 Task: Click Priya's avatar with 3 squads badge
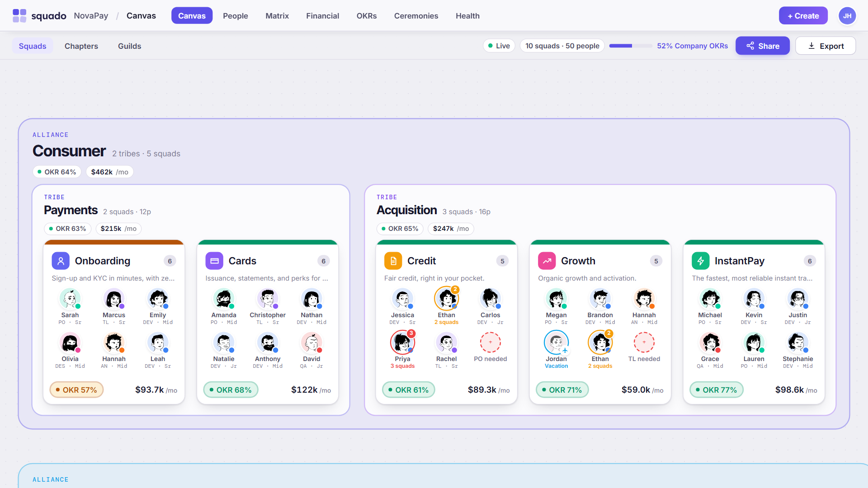click(402, 343)
